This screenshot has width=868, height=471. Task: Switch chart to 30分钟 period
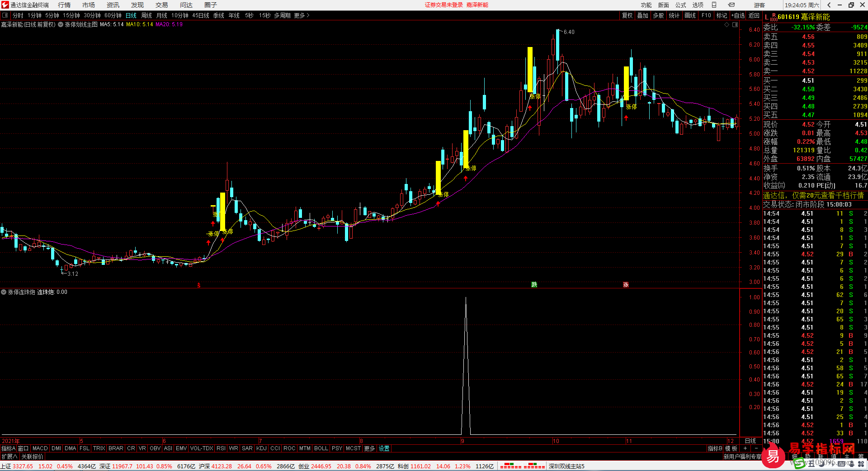click(92, 15)
